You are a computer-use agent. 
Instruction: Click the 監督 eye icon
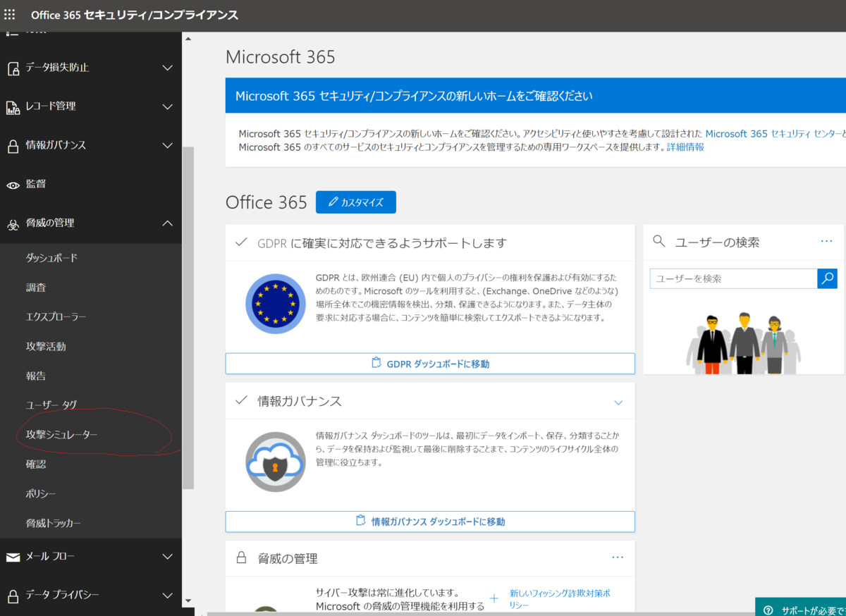pyautogui.click(x=13, y=185)
